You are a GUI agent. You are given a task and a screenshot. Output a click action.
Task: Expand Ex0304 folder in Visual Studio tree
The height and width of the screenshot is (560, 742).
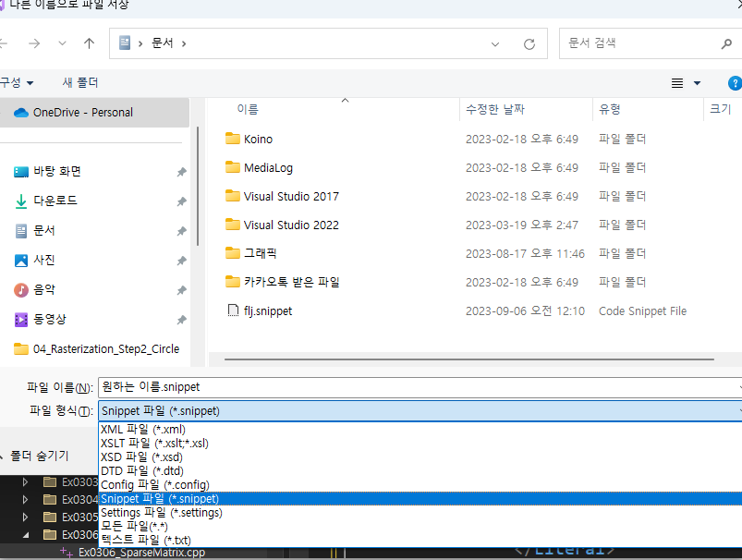pyautogui.click(x=25, y=499)
